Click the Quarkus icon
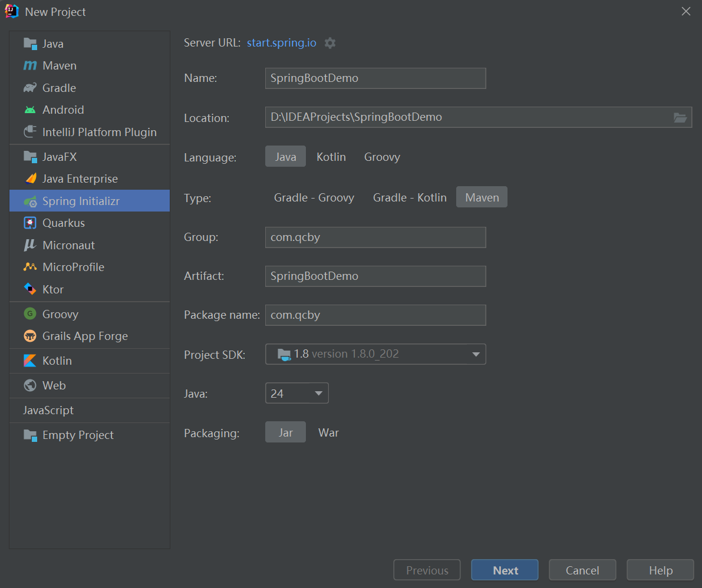The image size is (702, 588). [x=30, y=223]
